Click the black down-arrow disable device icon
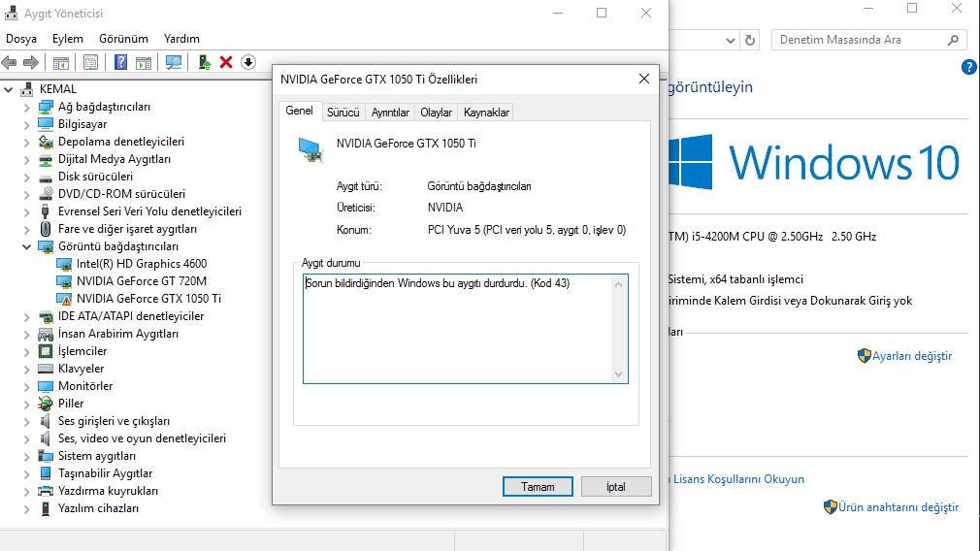 pos(248,62)
